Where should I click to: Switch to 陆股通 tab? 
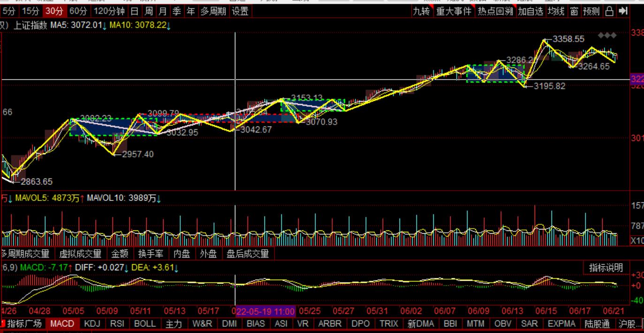pos(597,324)
